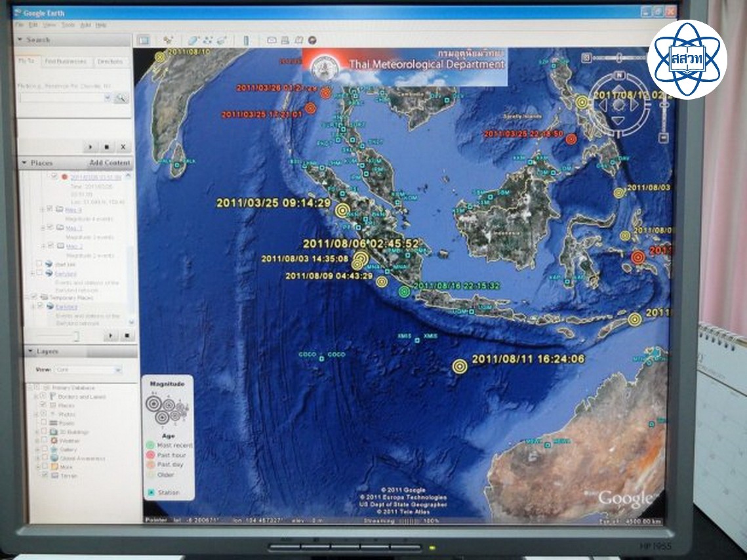Image resolution: width=747 pixels, height=560 pixels.
Task: Click the Add Content button
Action: 110,163
